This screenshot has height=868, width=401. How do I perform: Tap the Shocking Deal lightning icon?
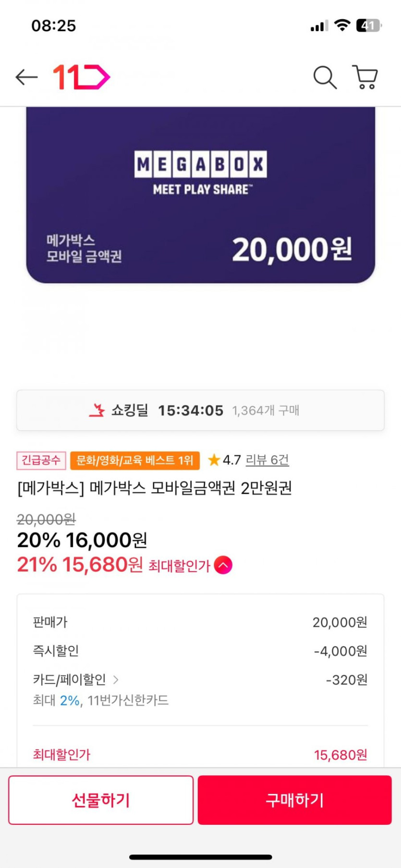97,410
